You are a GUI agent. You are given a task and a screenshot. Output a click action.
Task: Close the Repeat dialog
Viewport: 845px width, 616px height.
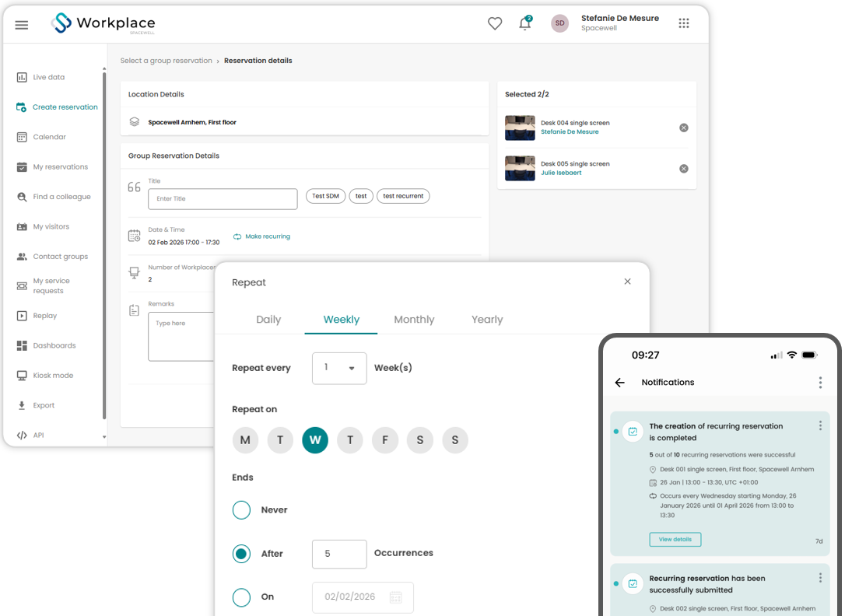(627, 282)
